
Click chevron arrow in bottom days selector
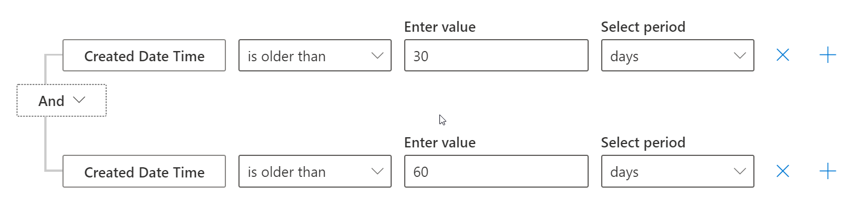[740, 171]
